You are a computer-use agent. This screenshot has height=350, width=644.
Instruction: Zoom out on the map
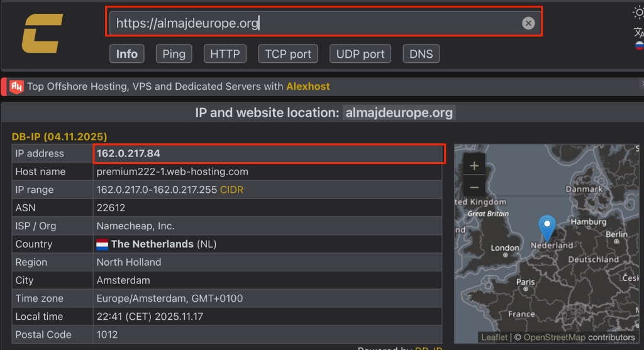(474, 187)
